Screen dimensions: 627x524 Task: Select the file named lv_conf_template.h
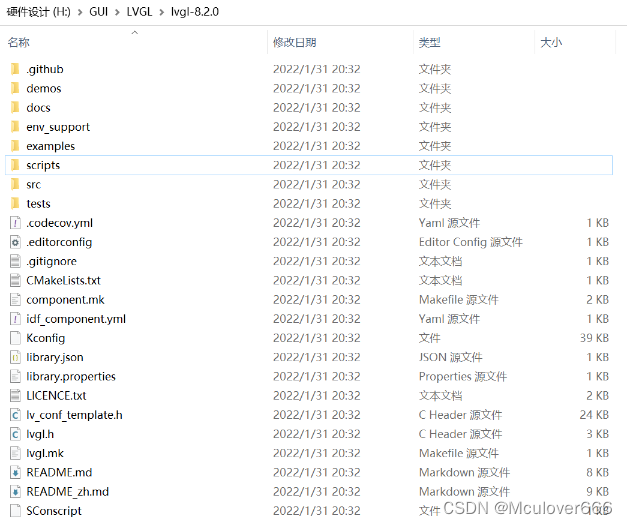pyautogui.click(x=74, y=415)
